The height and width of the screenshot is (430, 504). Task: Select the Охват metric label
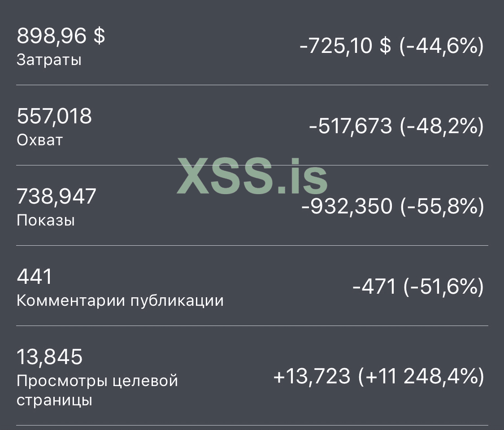click(39, 140)
